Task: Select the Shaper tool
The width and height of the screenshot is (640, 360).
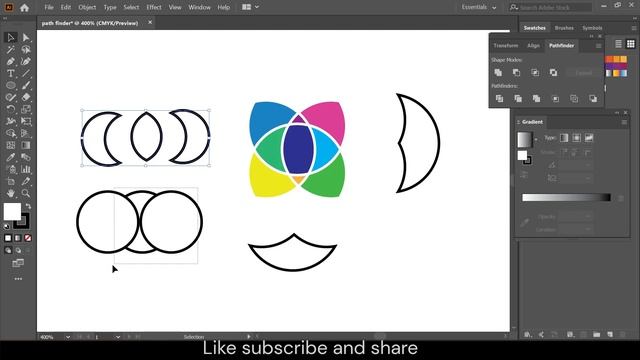Action: [x=11, y=97]
